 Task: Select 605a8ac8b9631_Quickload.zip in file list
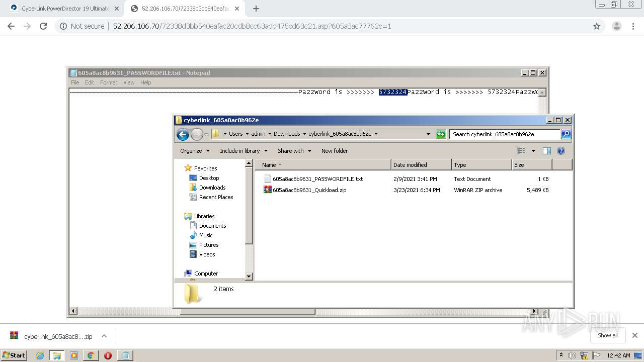pyautogui.click(x=309, y=190)
